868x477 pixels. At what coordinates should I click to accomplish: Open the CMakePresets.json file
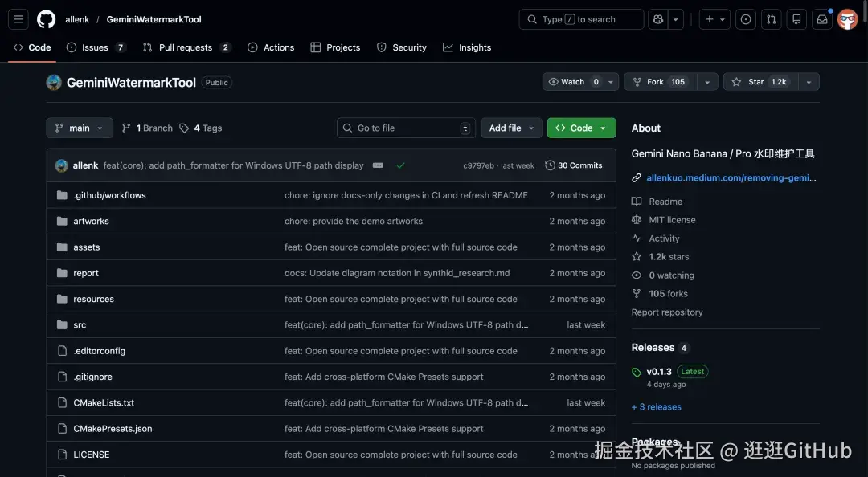(113, 429)
